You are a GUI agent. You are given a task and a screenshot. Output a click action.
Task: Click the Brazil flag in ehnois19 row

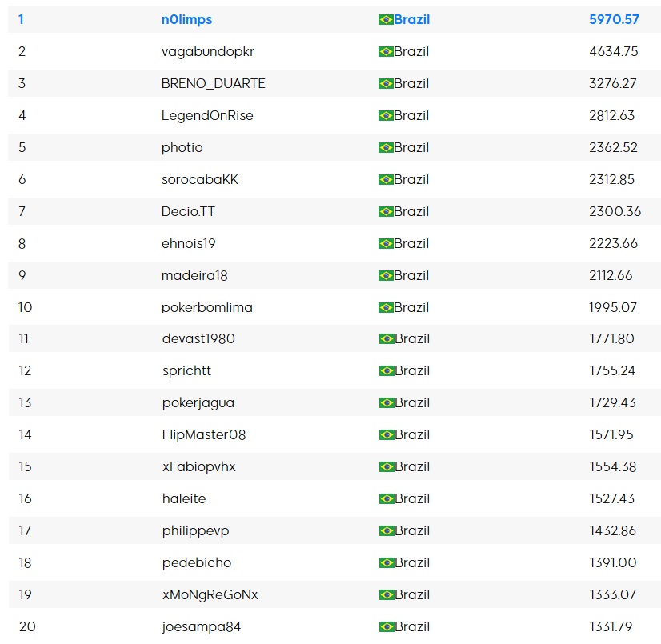pyautogui.click(x=385, y=244)
